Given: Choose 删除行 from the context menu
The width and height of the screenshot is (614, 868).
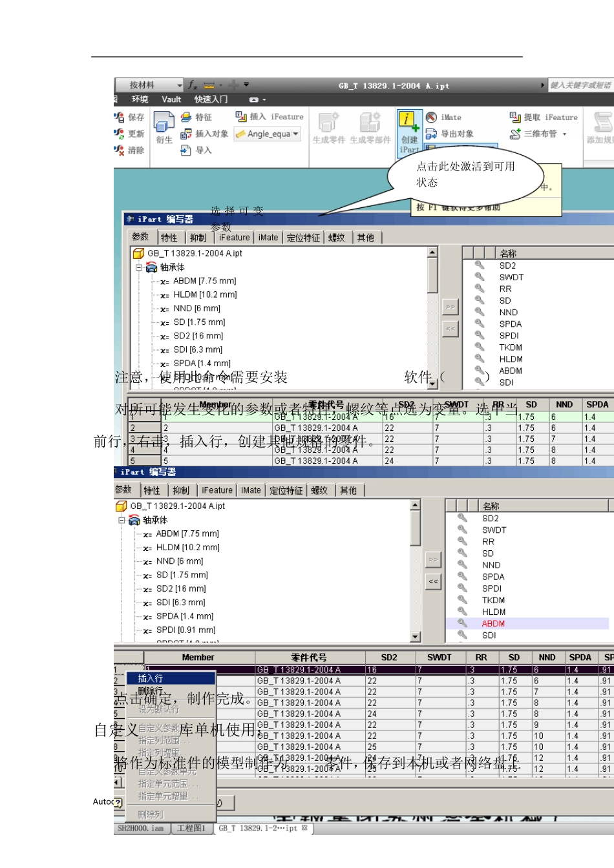Looking at the screenshot, I should [x=171, y=691].
